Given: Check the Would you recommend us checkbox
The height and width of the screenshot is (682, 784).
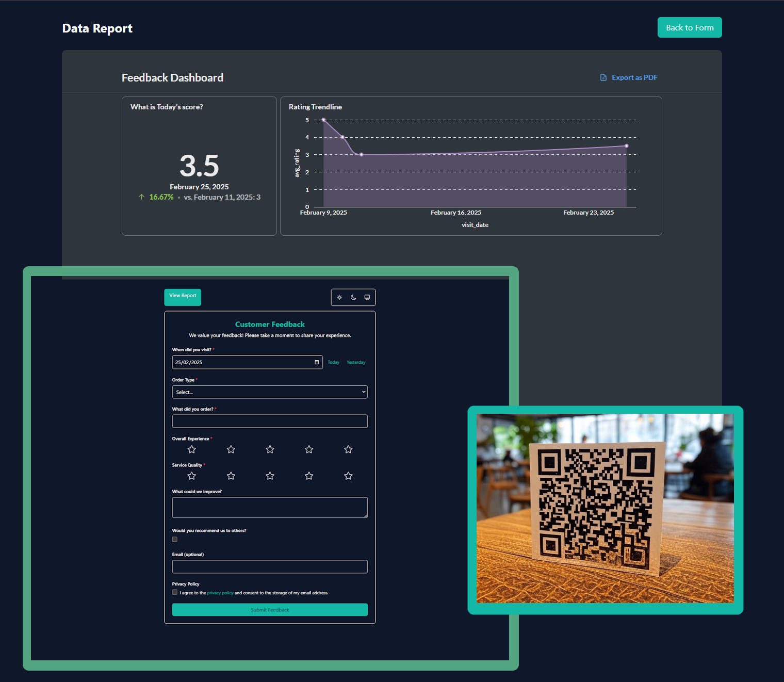Looking at the screenshot, I should tap(175, 540).
